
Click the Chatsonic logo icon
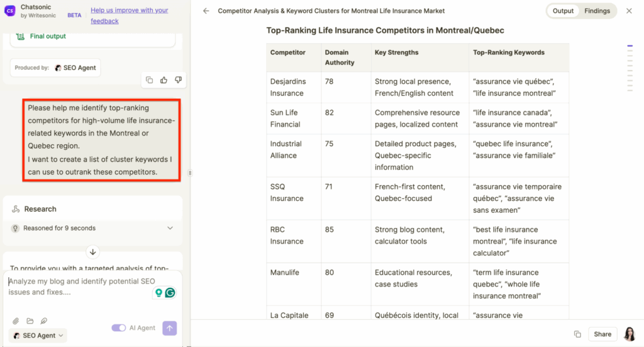pos(9,11)
